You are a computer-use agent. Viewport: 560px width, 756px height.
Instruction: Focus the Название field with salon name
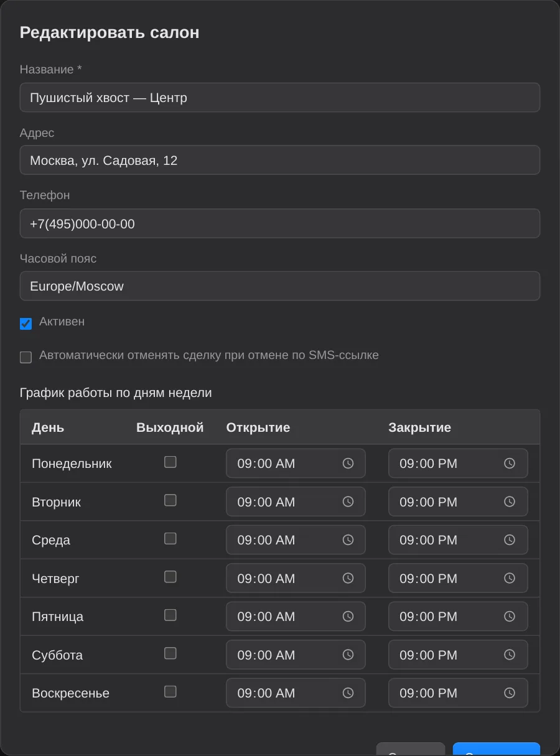[x=280, y=98]
